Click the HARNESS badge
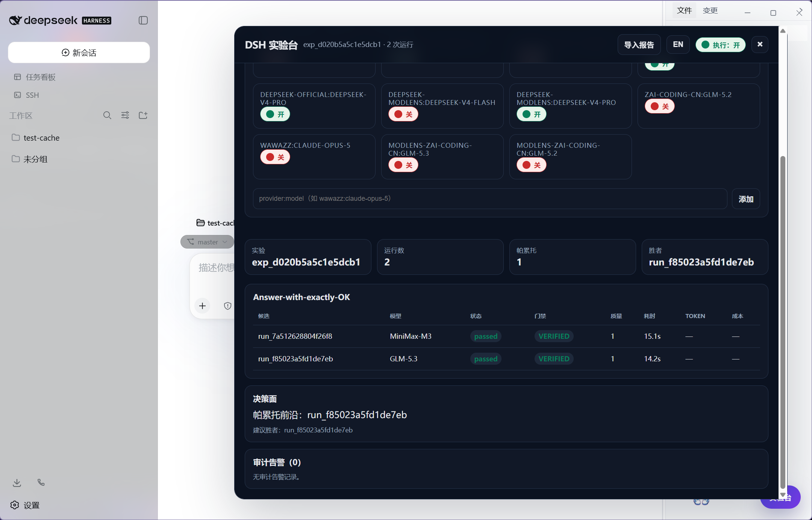Image resolution: width=812 pixels, height=520 pixels. (x=97, y=21)
